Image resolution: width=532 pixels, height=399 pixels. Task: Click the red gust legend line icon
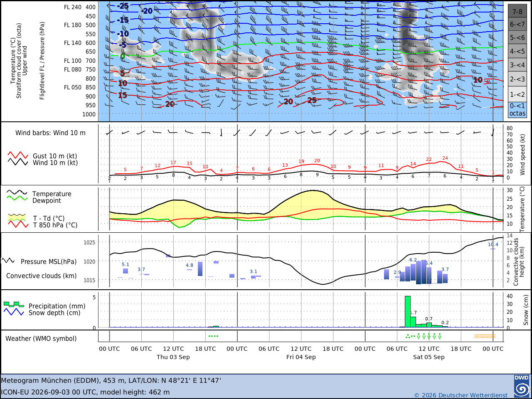(x=17, y=155)
